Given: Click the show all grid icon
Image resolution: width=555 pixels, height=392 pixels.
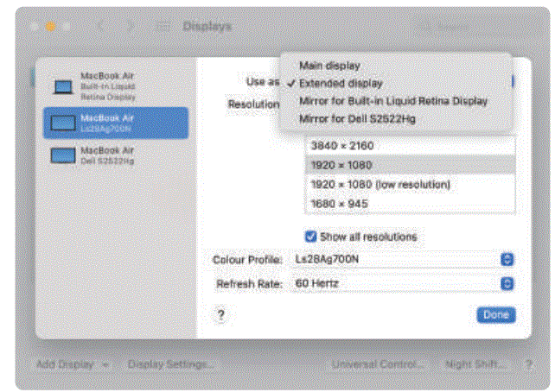Looking at the screenshot, I should pyautogui.click(x=163, y=26).
